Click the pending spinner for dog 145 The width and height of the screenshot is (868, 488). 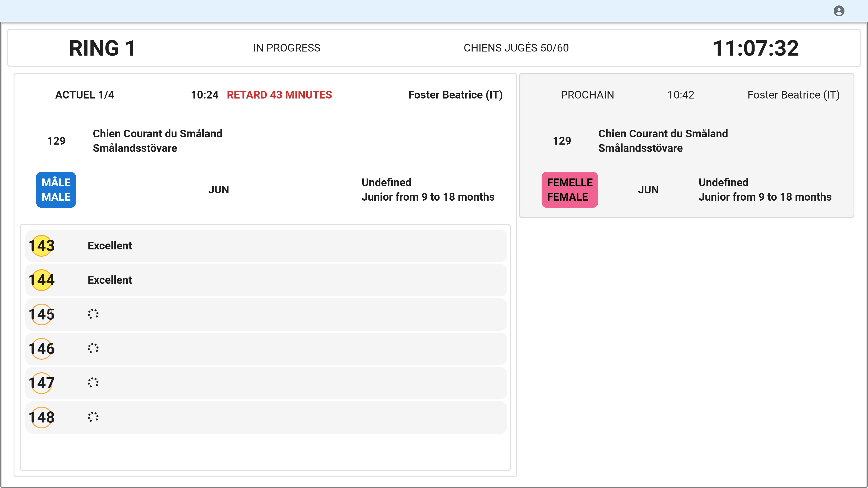[x=93, y=314]
